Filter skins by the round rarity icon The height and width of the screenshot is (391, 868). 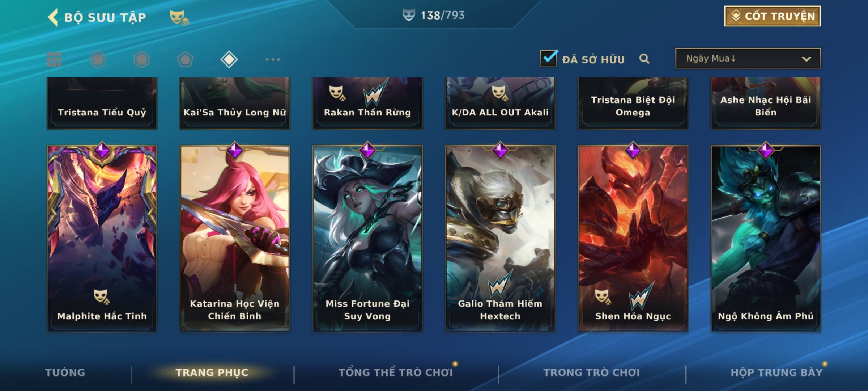point(98,59)
